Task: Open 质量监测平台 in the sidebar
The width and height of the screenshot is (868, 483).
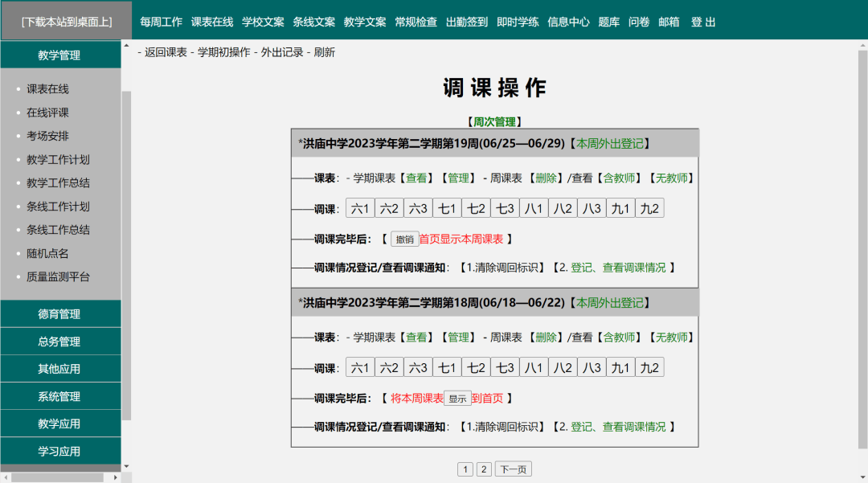Action: [x=58, y=276]
